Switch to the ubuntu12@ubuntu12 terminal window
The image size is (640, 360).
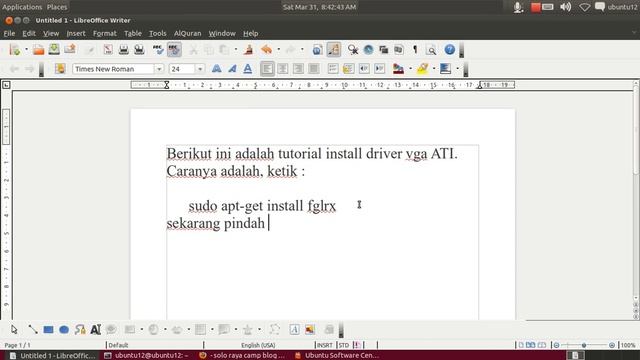coord(147,356)
